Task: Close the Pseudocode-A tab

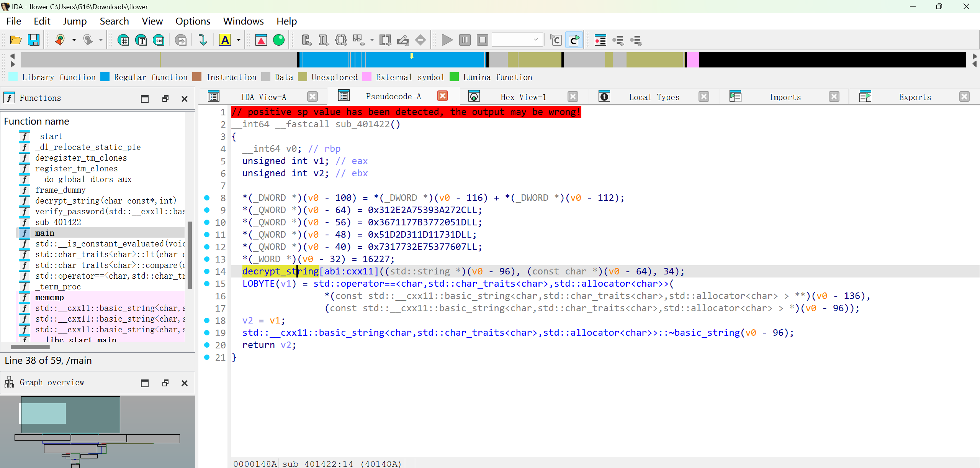Action: (x=442, y=96)
